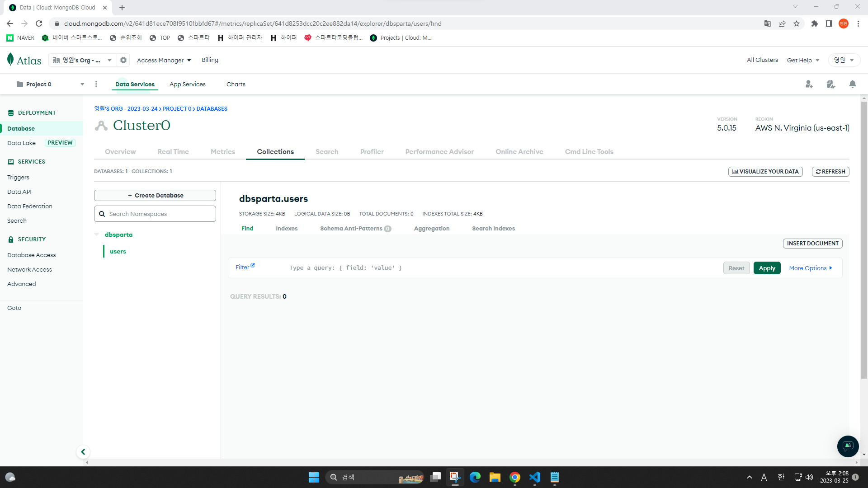Image resolution: width=868 pixels, height=488 pixels.
Task: Reset the query filter
Action: click(736, 268)
